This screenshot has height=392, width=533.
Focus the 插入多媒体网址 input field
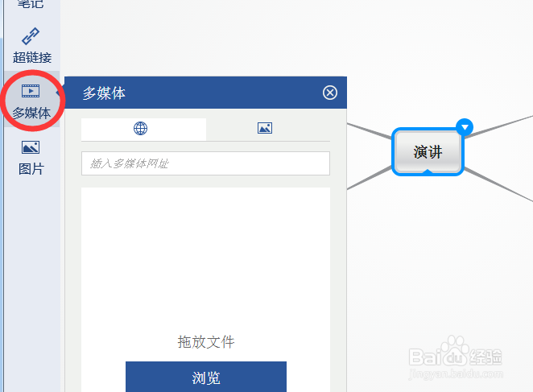coord(205,163)
